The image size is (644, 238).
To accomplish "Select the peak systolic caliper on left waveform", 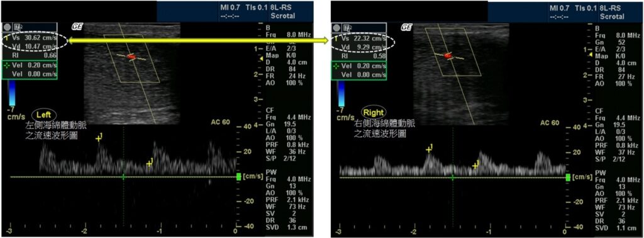I will (99, 139).
